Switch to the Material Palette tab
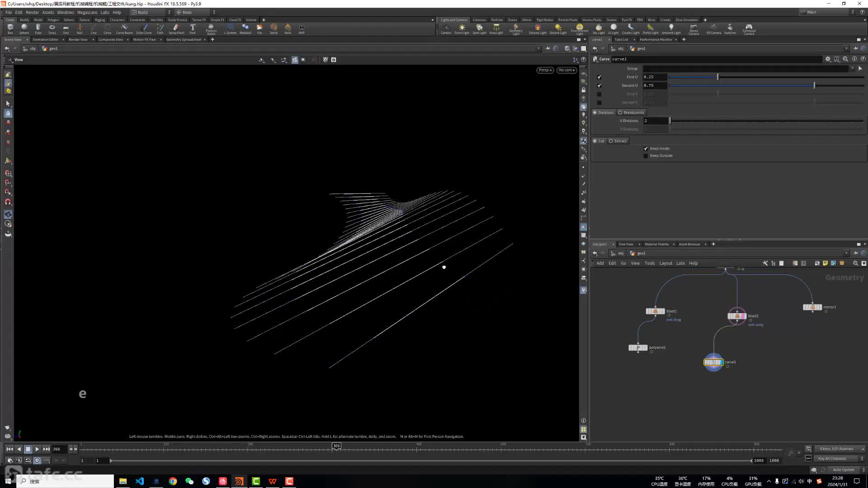This screenshot has width=868, height=488. tap(656, 244)
